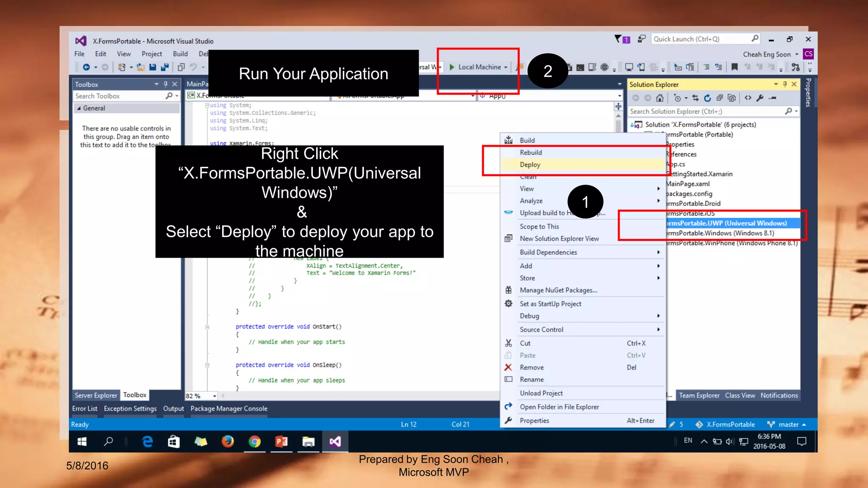Viewport: 868px width, 488px height.
Task: Click the split editor icon above the scrollbar
Action: point(618,106)
